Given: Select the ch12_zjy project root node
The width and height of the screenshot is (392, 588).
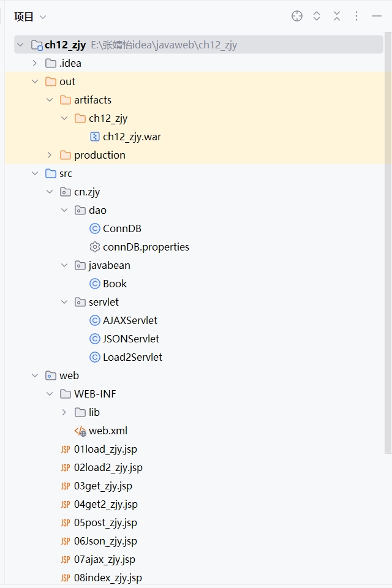Looking at the screenshot, I should [x=65, y=45].
